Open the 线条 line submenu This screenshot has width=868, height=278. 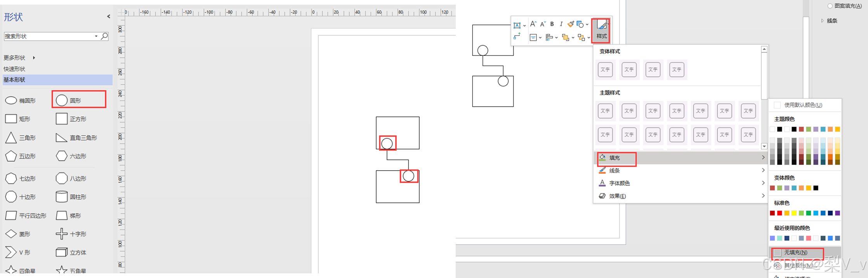click(681, 170)
